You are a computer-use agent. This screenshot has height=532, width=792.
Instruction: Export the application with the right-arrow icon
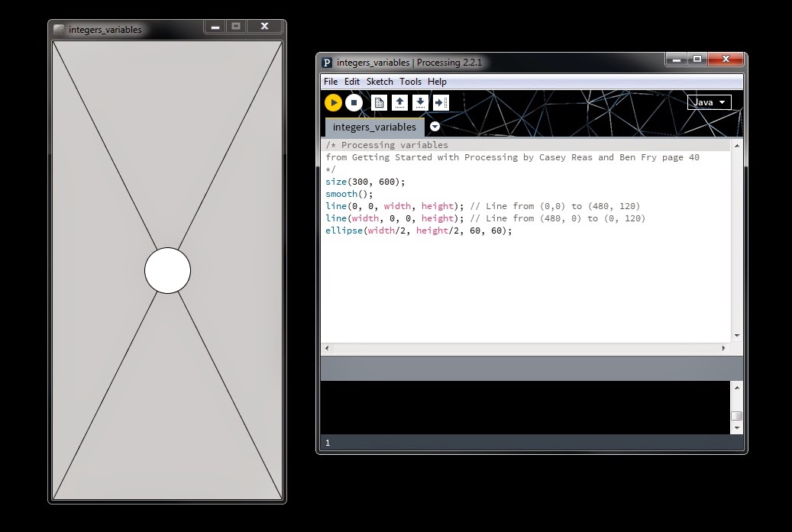441,103
